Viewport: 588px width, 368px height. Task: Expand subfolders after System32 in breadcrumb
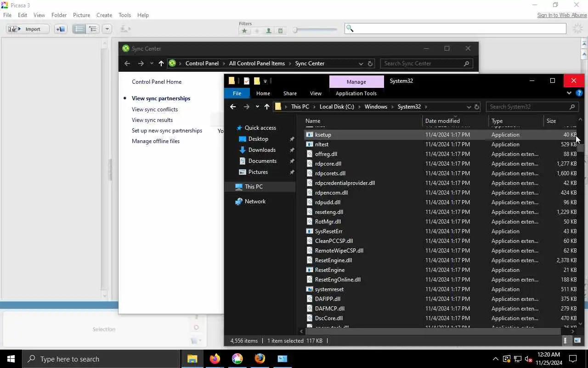click(x=426, y=107)
